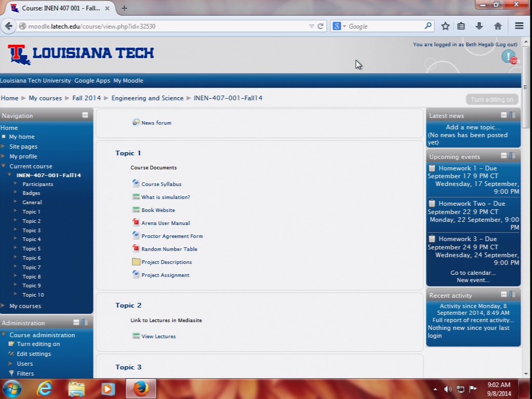The image size is (532, 399).
Task: Select the My Moodle menu item
Action: (x=128, y=81)
